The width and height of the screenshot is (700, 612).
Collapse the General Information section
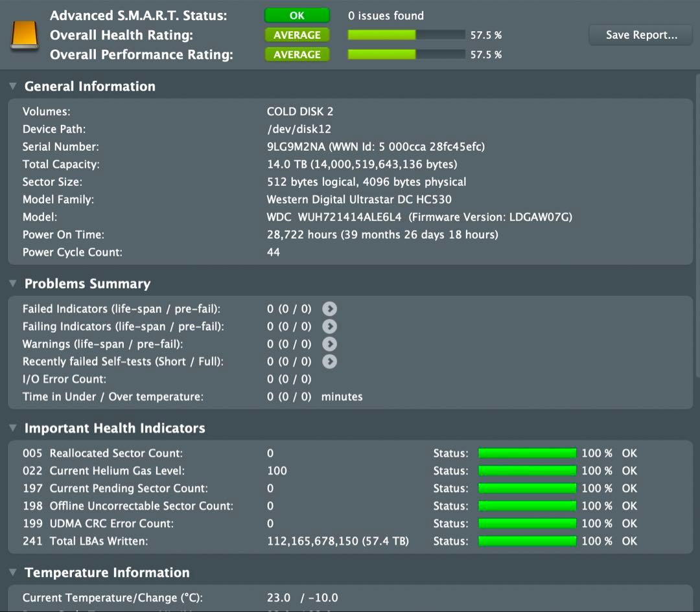(13, 85)
